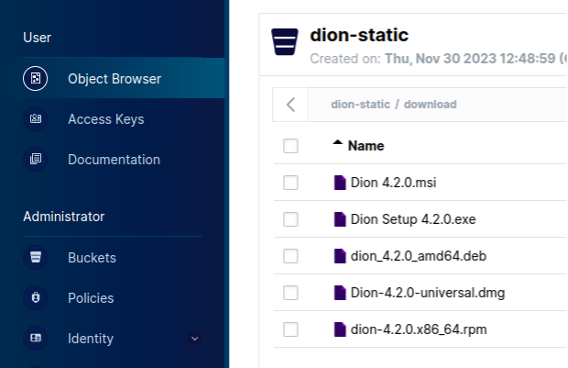Check the Dion 4.2.0.msi checkbox
This screenshot has height=368, width=568.
[291, 183]
